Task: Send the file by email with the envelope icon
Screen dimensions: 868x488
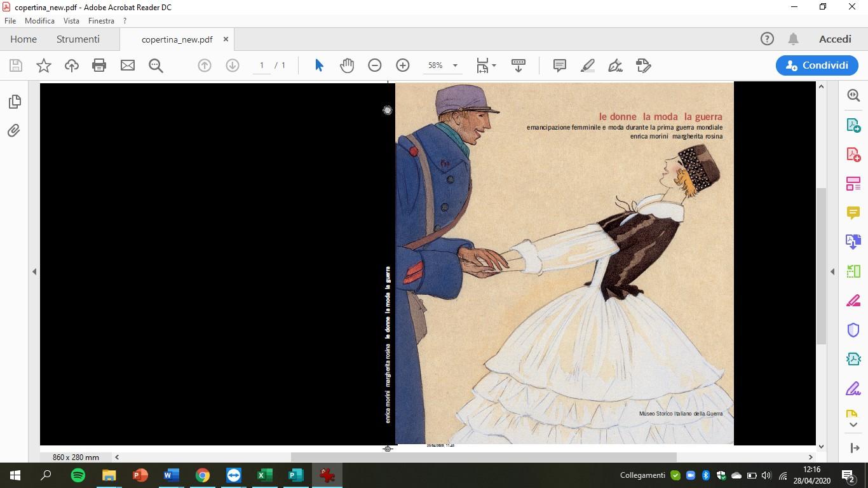Action: point(128,65)
